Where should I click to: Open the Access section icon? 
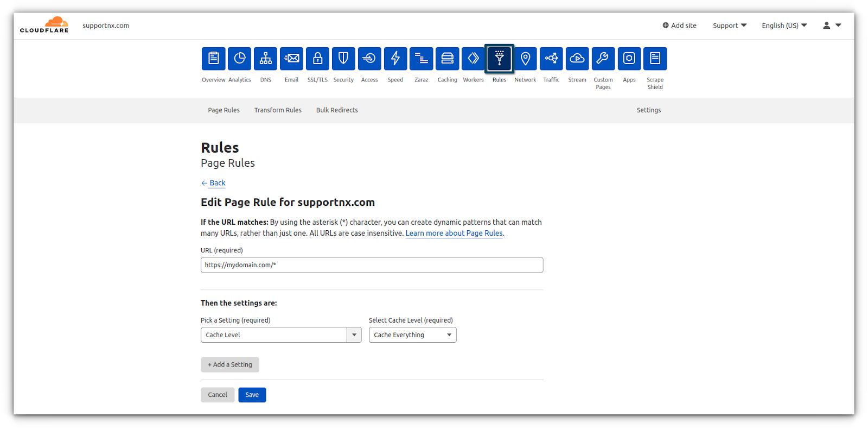(x=369, y=59)
